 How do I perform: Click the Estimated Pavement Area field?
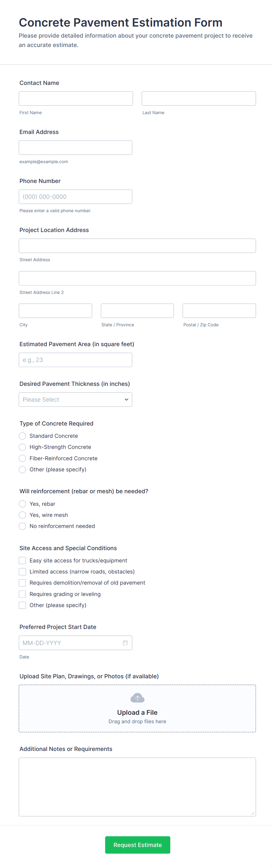(75, 360)
